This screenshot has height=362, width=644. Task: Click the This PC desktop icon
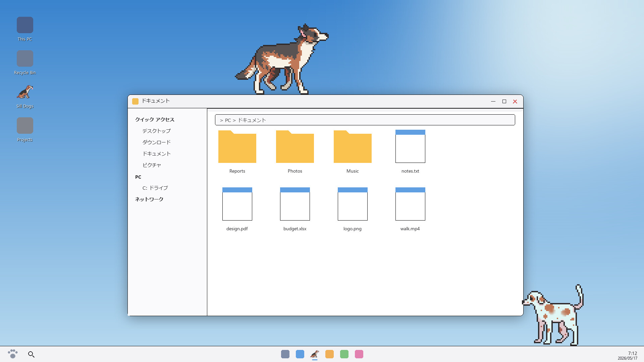(25, 25)
